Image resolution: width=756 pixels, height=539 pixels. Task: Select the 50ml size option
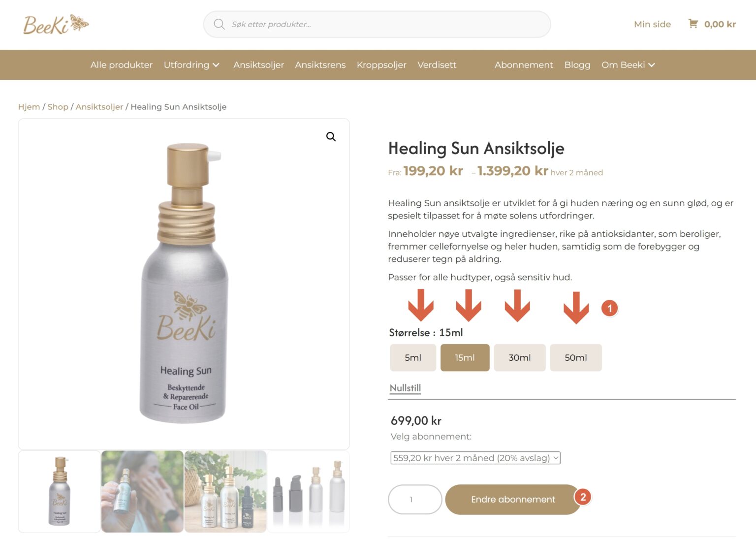[576, 357]
